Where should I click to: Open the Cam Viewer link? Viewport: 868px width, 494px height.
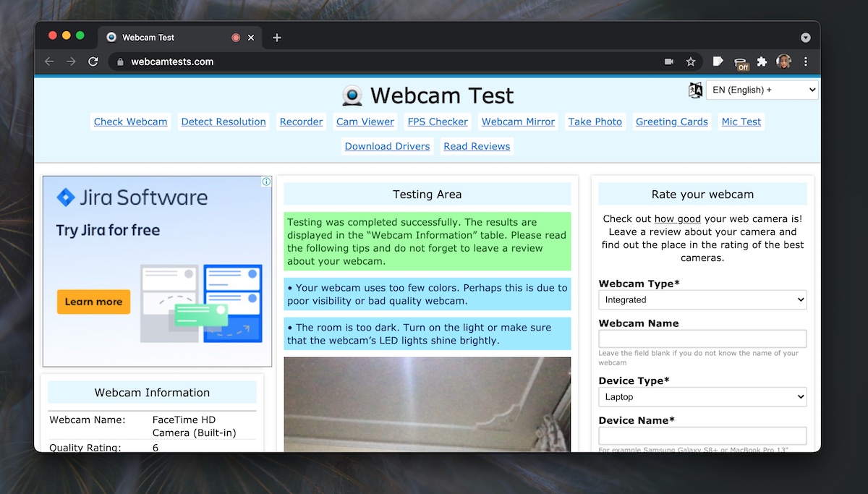pyautogui.click(x=365, y=122)
